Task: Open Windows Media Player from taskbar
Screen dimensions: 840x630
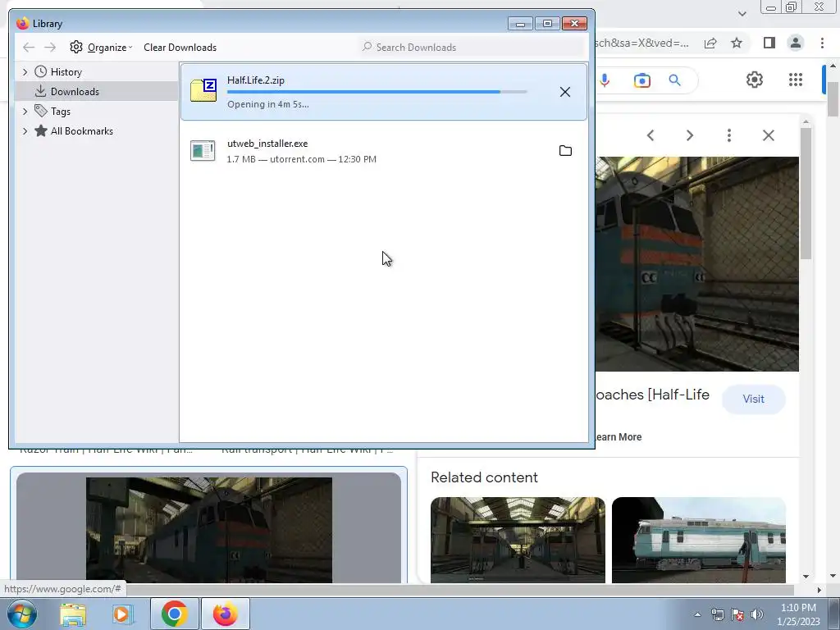Action: 122,614
